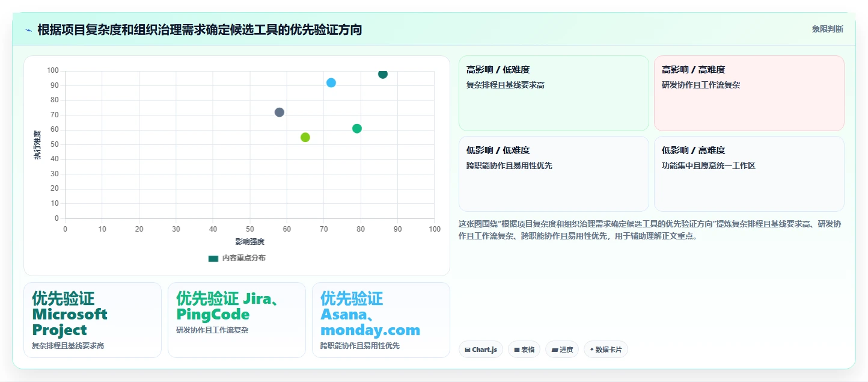
Task: Click the lime green scatter point
Action: (305, 137)
